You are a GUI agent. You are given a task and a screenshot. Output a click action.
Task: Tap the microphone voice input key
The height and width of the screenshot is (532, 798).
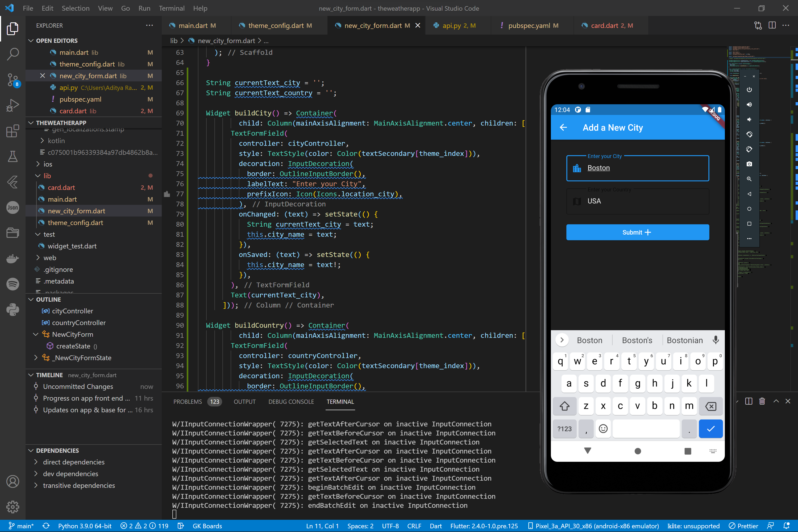point(716,340)
